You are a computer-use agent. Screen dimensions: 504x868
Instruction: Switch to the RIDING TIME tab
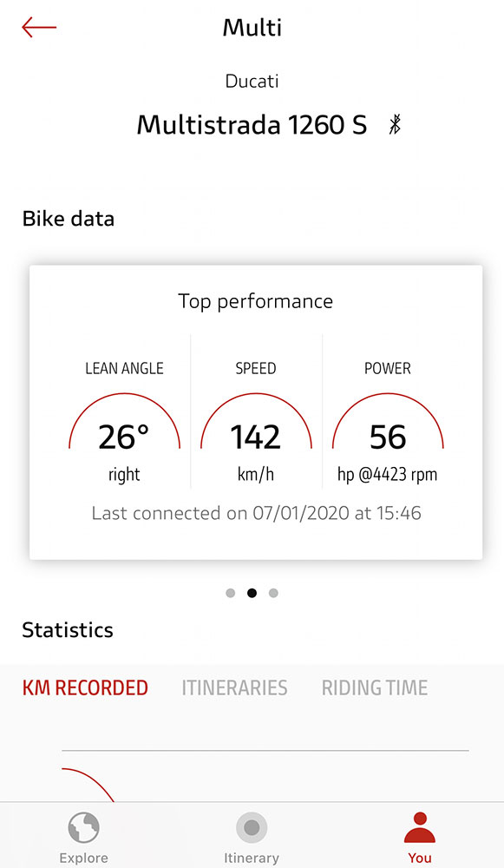(x=375, y=687)
